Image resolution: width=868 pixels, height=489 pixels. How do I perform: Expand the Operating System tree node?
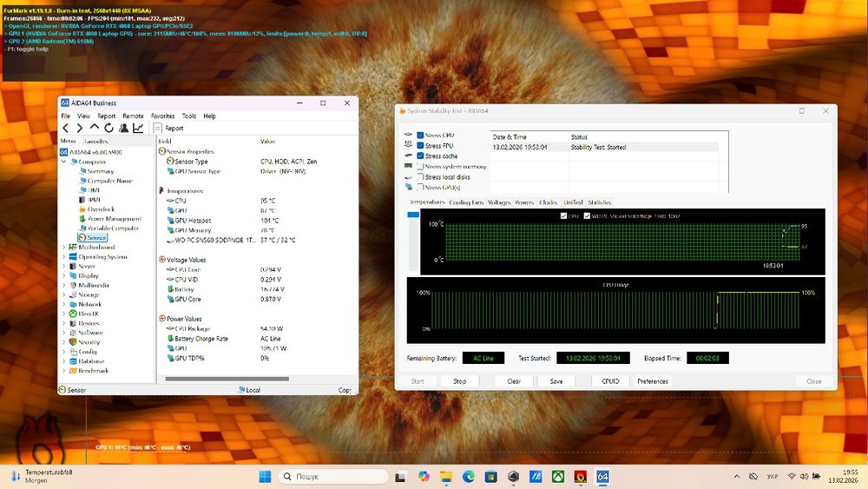click(x=64, y=256)
